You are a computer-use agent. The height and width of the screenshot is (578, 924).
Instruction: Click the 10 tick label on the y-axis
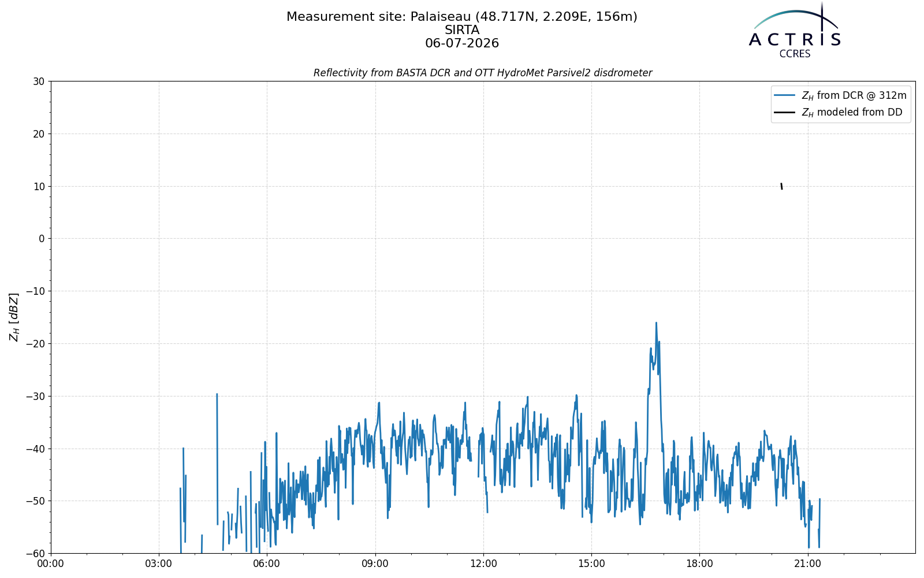(x=39, y=187)
